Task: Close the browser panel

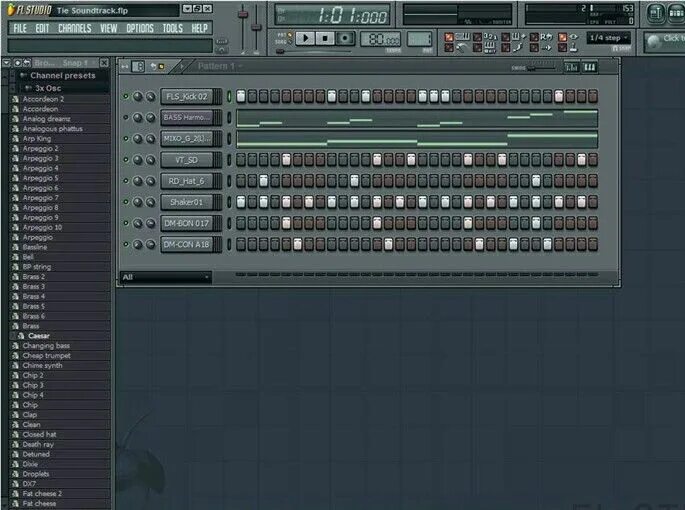Action: click(104, 63)
